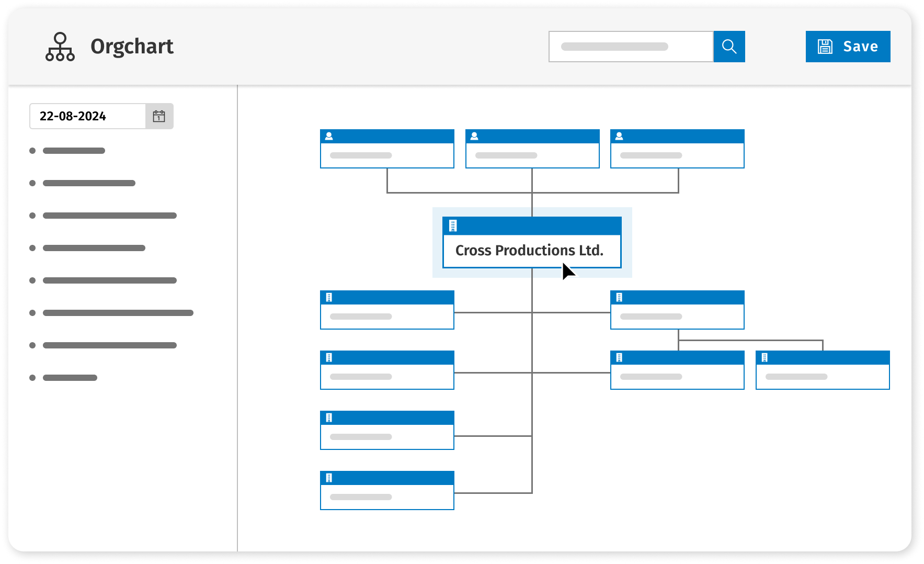Click the person icon on the top-left card
Screen dimensions: 924x564
pos(329,136)
